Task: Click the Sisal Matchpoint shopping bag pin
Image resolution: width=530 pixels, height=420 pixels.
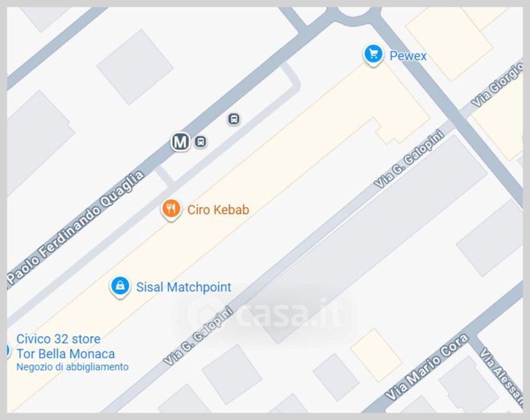Action: [120, 287]
